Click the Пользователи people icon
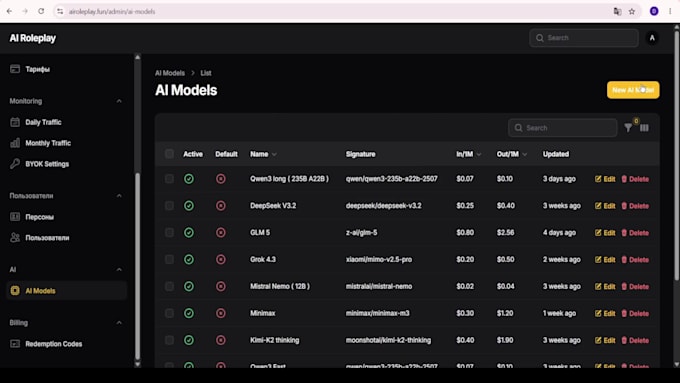Screen dimensions: 680x383 click(x=15, y=238)
